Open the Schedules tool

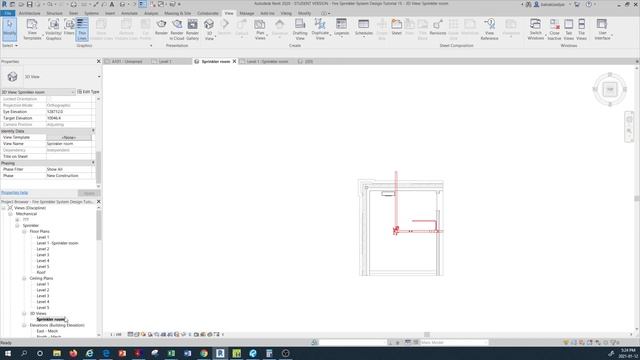coord(363,27)
